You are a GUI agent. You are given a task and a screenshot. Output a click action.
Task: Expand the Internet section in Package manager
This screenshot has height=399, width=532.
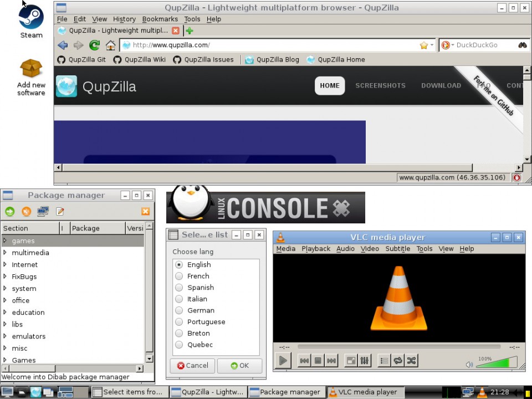pos(5,264)
